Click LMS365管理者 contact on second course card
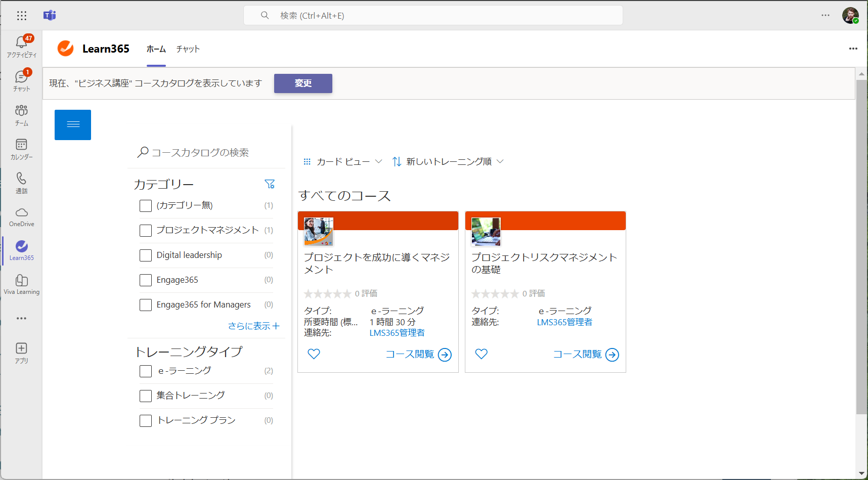This screenshot has height=480, width=868. 565,322
